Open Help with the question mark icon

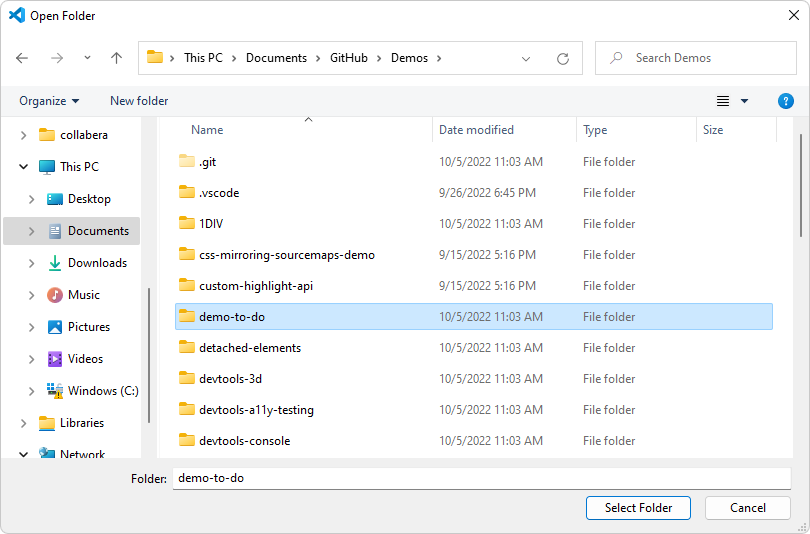pyautogui.click(x=786, y=101)
